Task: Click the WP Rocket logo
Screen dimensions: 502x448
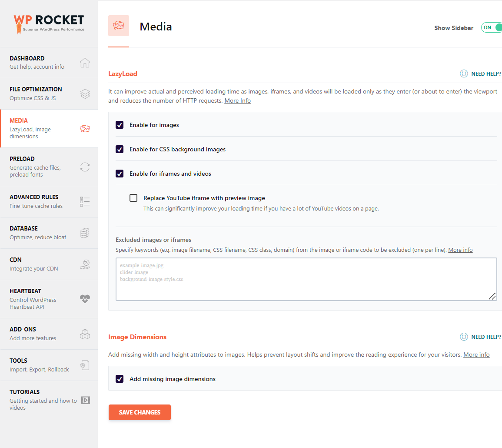Action: tap(49, 24)
